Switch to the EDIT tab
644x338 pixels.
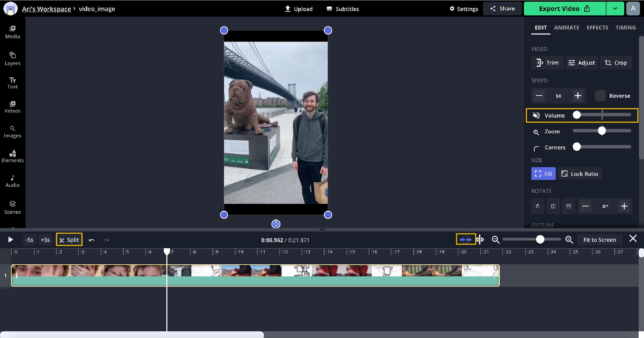pyautogui.click(x=540, y=27)
